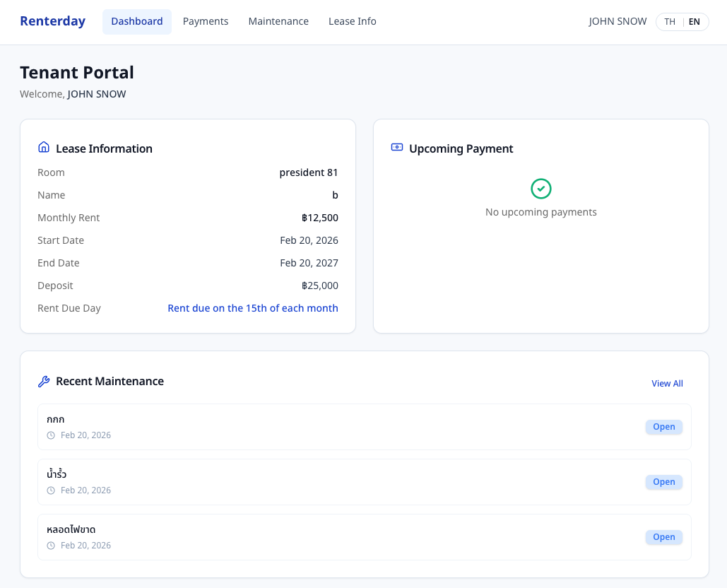Click the clock icon under หลอดไฟขาด request

(51, 546)
